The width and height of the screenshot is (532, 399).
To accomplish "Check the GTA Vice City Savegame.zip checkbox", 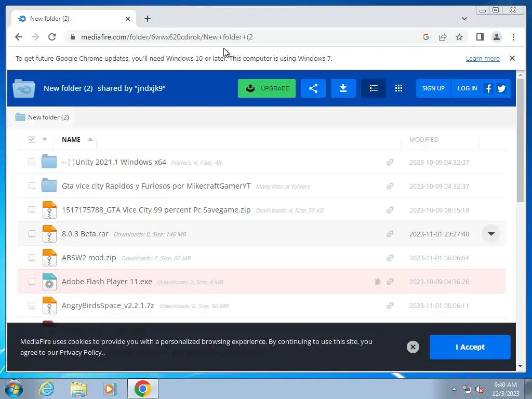I will tap(32, 209).
